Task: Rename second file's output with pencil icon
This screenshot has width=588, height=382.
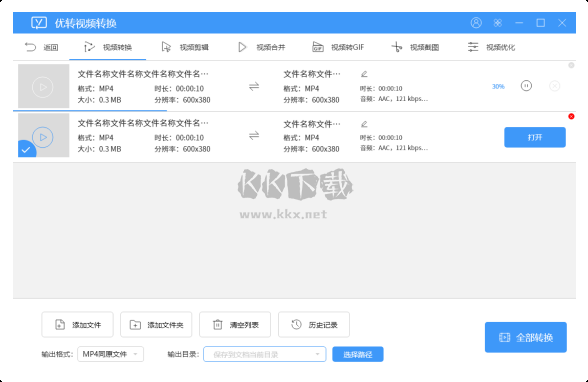Action: pyautogui.click(x=364, y=124)
